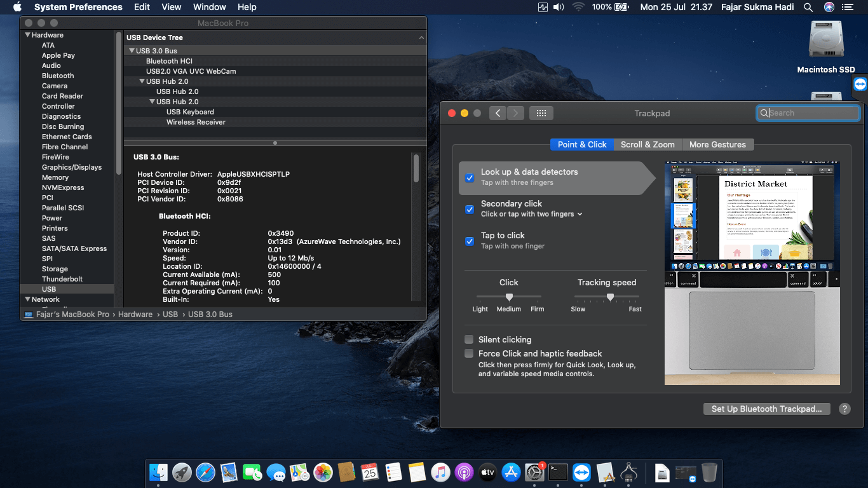Open the Trash in the Dock
Screen dimensions: 868x488
[709, 472]
